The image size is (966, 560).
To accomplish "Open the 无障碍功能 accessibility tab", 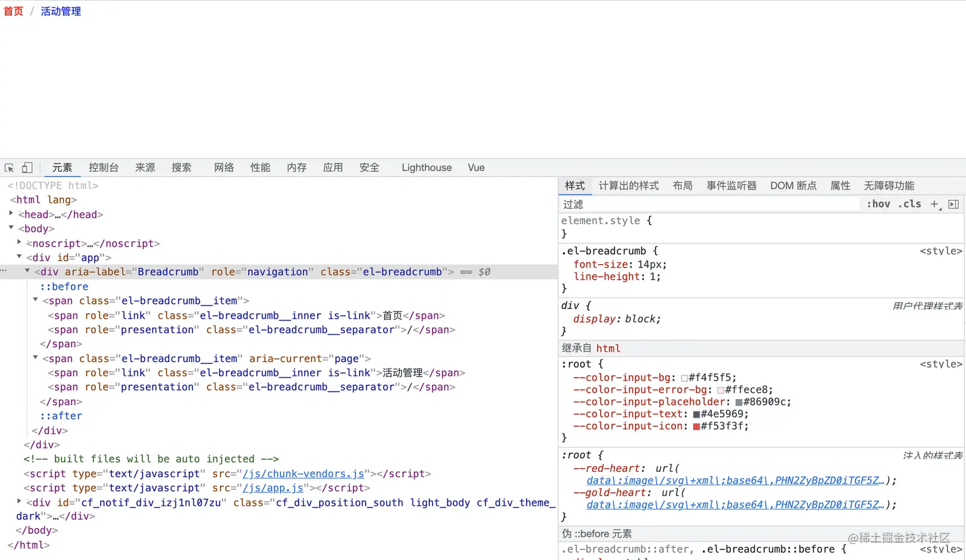I will coord(889,186).
